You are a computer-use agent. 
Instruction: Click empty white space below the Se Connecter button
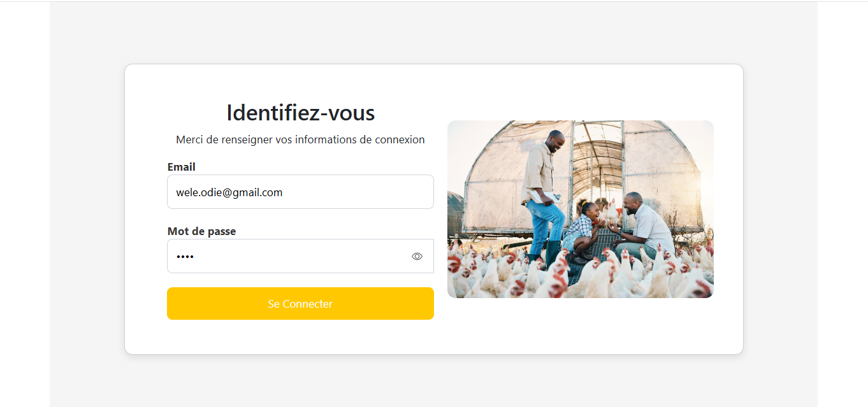click(x=300, y=336)
